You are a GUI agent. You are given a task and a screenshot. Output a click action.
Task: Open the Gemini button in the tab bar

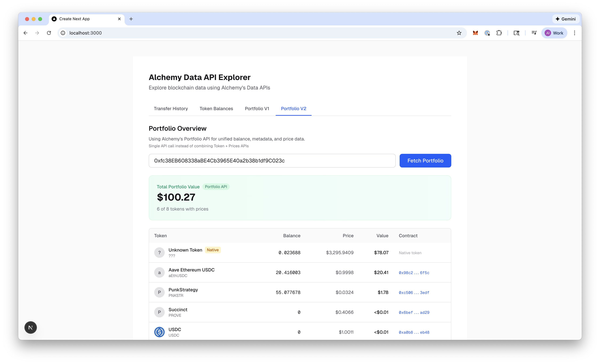(x=566, y=19)
